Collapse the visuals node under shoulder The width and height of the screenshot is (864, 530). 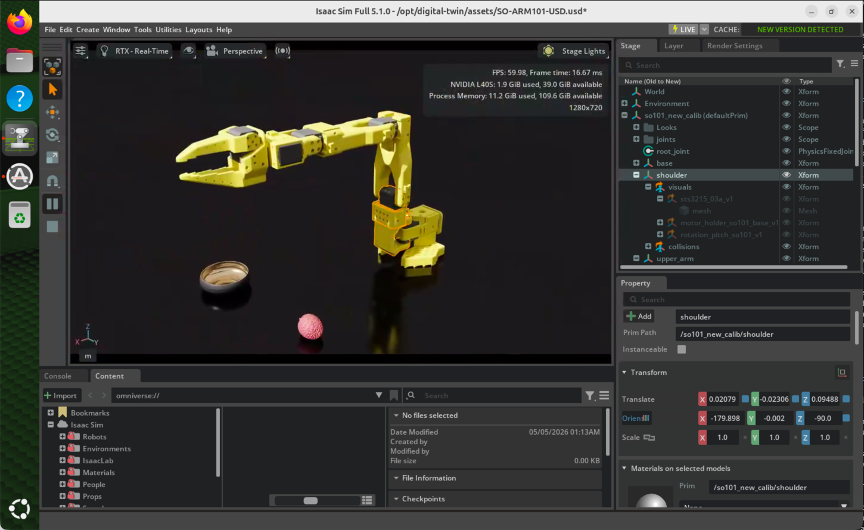tap(648, 187)
